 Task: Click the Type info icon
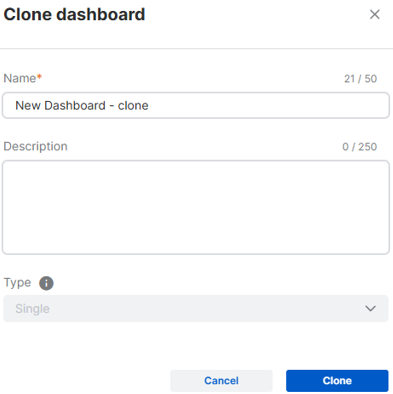46,283
